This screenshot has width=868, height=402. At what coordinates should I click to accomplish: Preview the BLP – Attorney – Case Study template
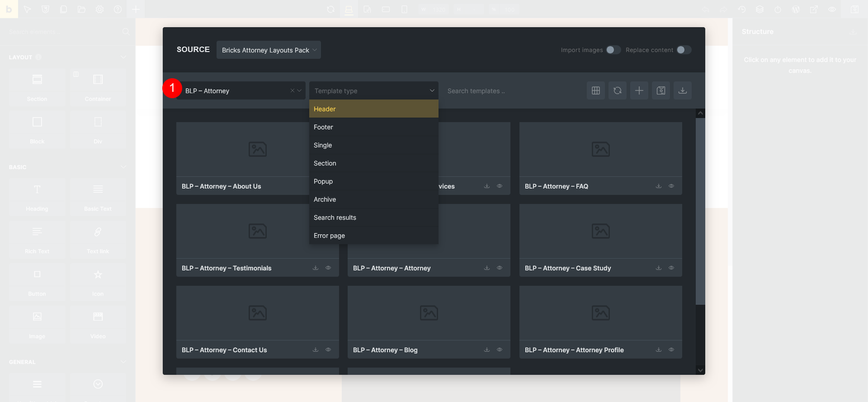(671, 268)
